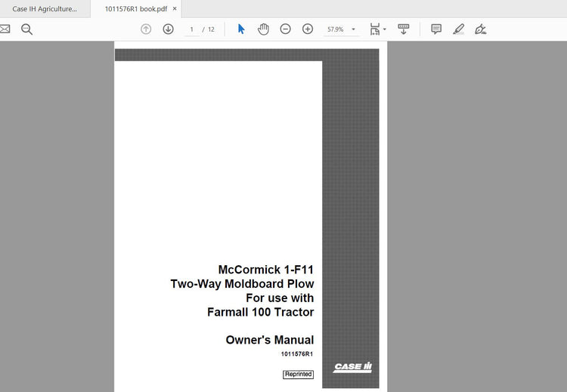Click the McCormick 1-F11 title text

tap(266, 270)
